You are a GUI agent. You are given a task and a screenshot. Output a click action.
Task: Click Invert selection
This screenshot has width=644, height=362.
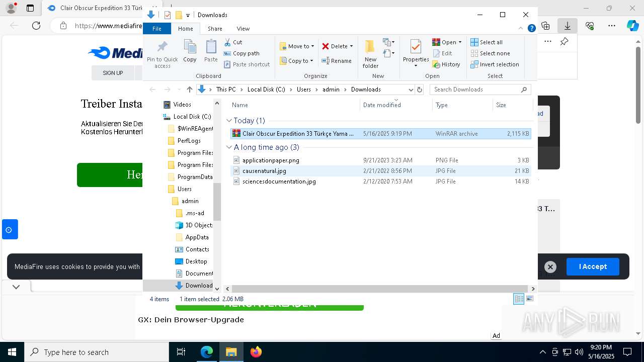coord(495,64)
